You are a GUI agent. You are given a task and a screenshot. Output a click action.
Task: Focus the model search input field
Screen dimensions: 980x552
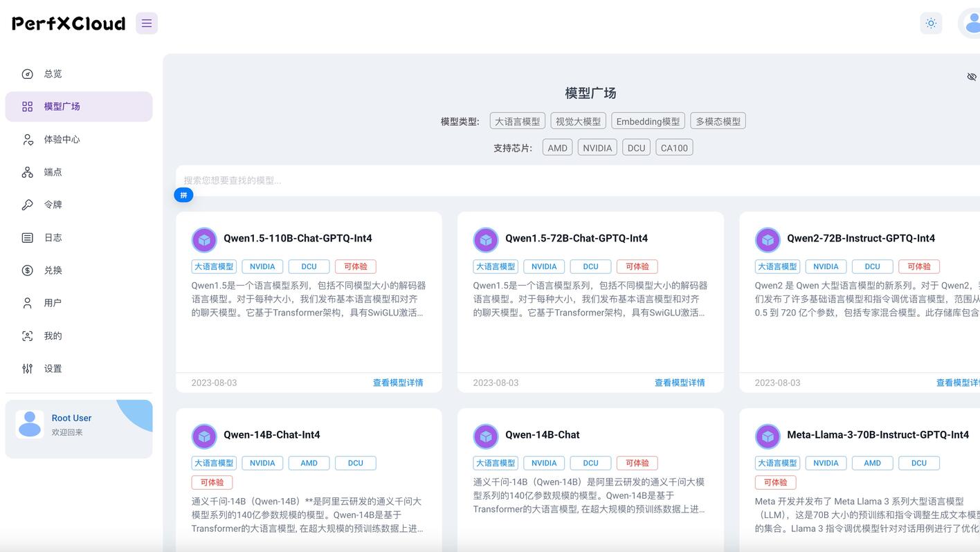(578, 181)
